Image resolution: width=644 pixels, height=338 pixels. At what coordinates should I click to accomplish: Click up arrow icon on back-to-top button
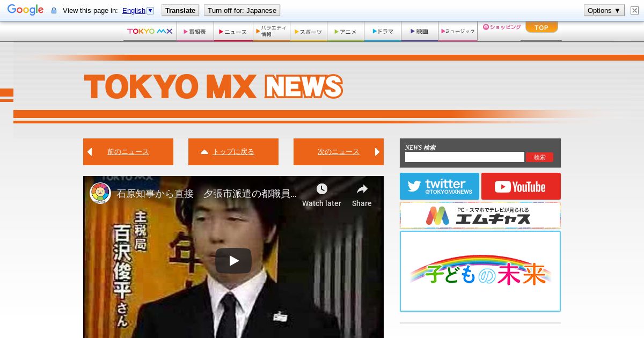pyautogui.click(x=204, y=152)
